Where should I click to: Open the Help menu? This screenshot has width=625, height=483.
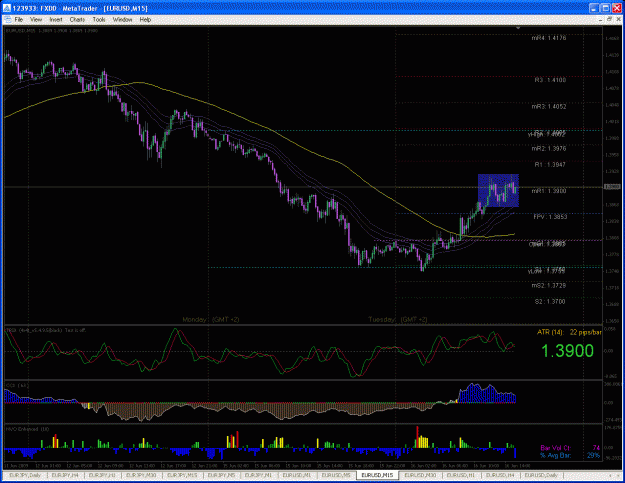(145, 20)
